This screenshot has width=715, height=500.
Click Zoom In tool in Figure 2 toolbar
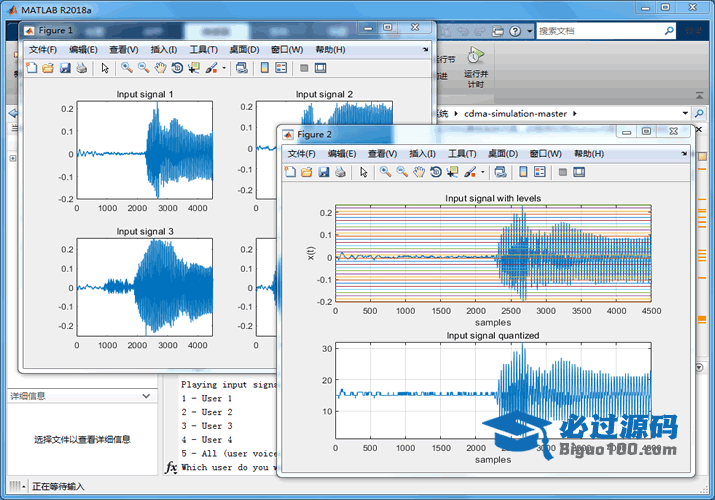click(385, 172)
